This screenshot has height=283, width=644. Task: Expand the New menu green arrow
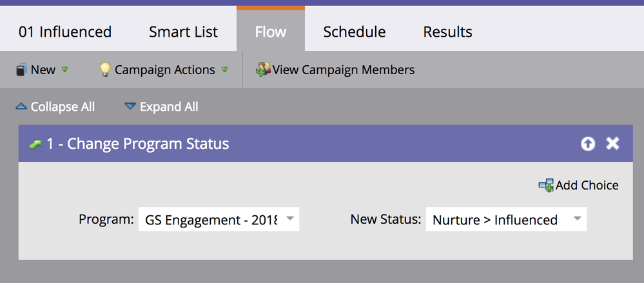point(64,70)
